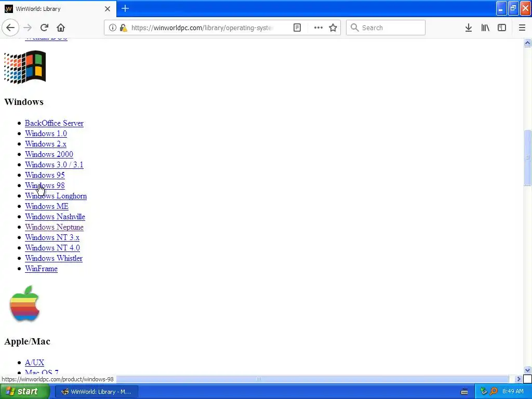Open the library bookshelf icon
532x399 pixels.
[x=485, y=28]
